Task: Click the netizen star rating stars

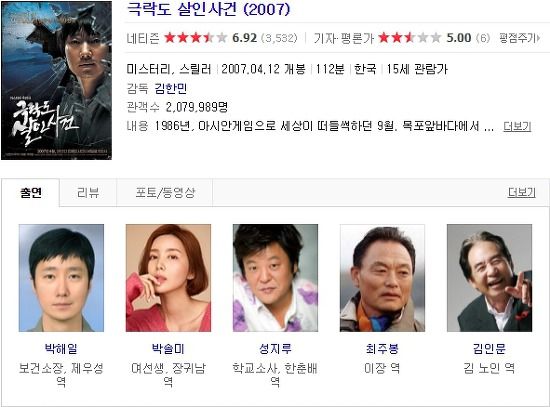Action: point(196,38)
